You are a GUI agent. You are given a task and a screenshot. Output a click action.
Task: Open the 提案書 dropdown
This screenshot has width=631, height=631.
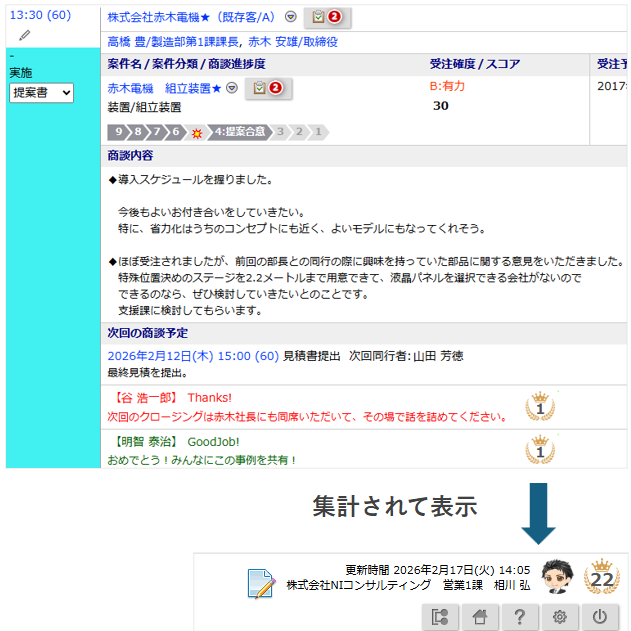tap(41, 92)
